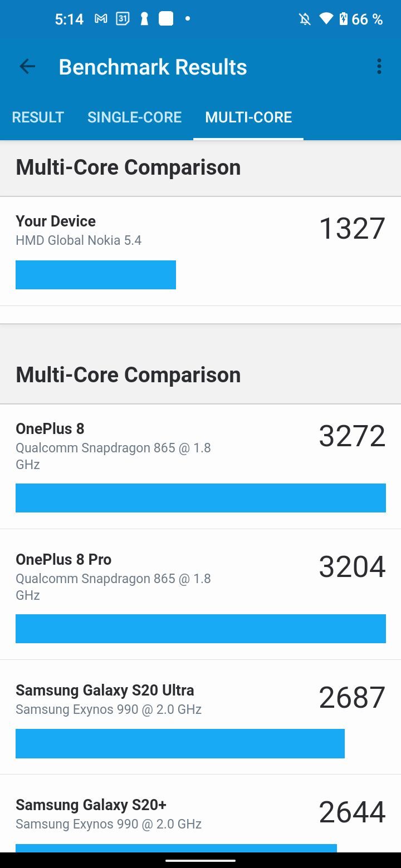Tap the HMD Global Nokia 5.4 label
The height and width of the screenshot is (868, 401).
click(79, 240)
